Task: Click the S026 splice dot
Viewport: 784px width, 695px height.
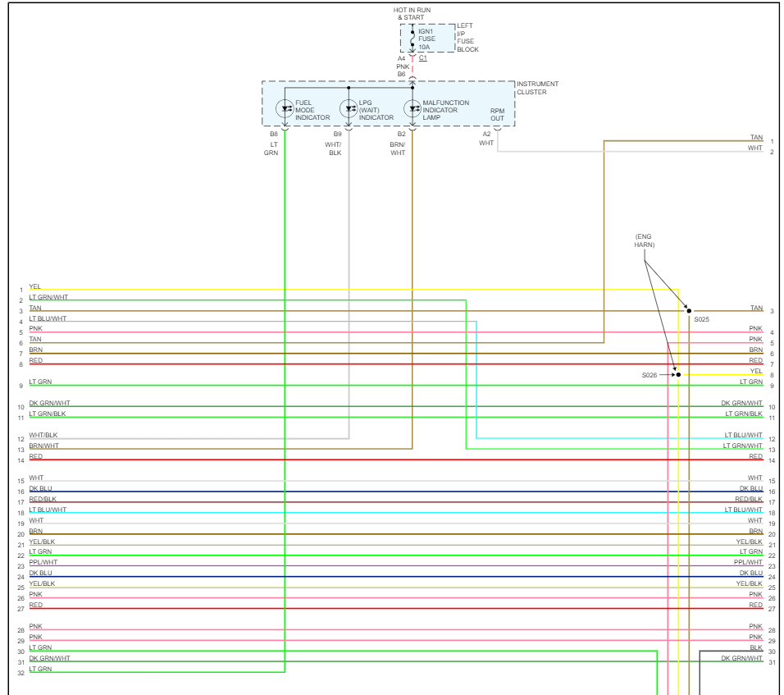Action: point(678,374)
